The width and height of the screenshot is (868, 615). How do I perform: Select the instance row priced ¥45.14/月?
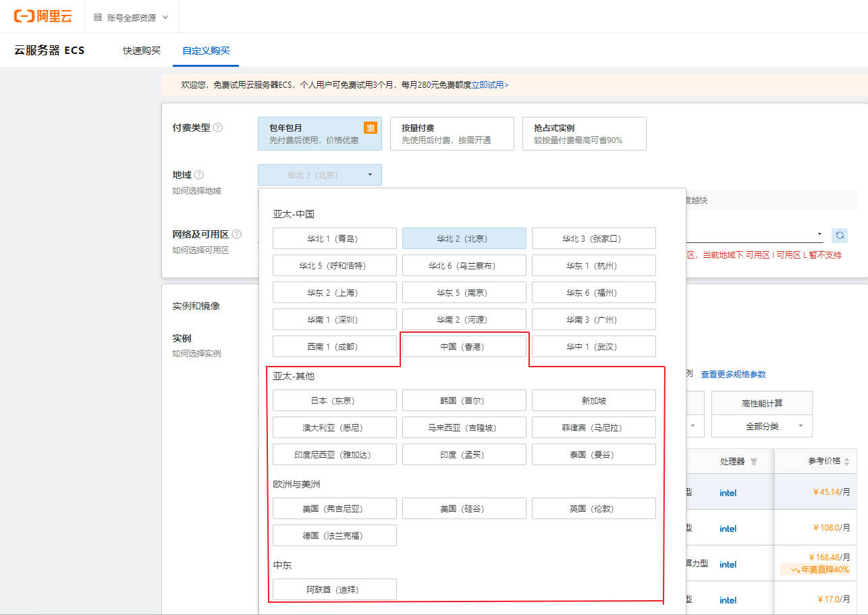point(771,492)
